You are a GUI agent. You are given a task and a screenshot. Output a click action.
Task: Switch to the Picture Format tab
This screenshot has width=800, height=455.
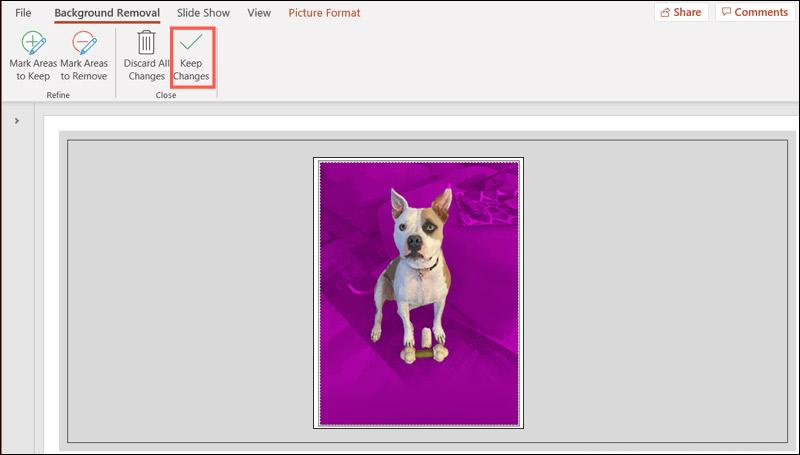[x=324, y=13]
